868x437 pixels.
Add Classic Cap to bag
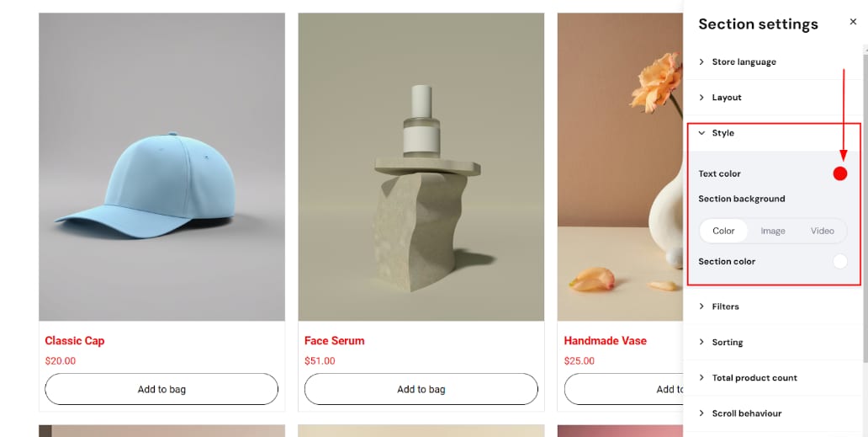(x=161, y=389)
